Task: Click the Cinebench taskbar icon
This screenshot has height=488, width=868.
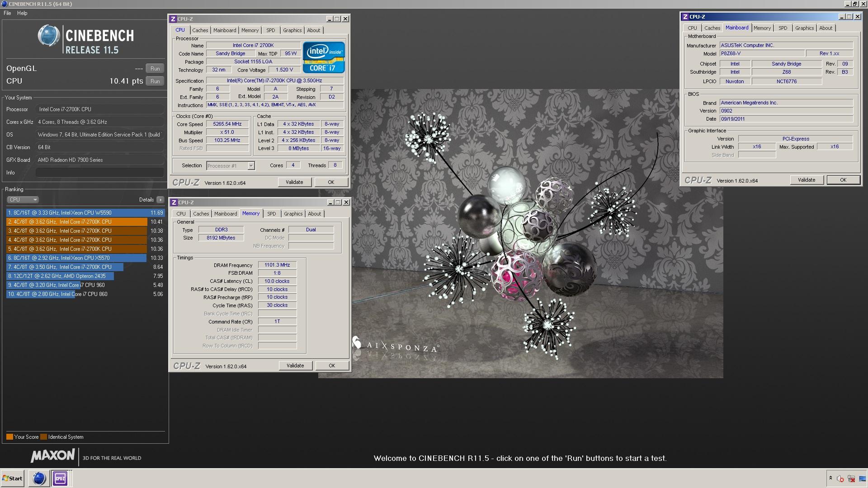Action: [x=39, y=478]
